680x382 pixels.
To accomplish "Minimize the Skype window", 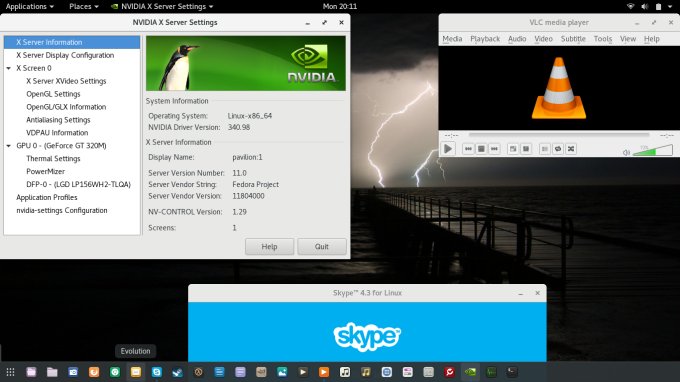I will [x=520, y=294].
